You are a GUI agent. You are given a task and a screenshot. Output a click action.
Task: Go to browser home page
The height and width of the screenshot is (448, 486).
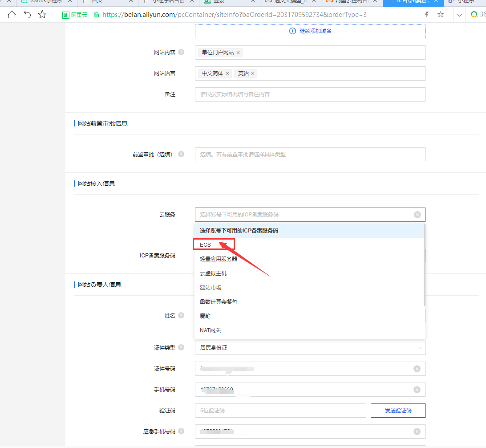point(12,15)
